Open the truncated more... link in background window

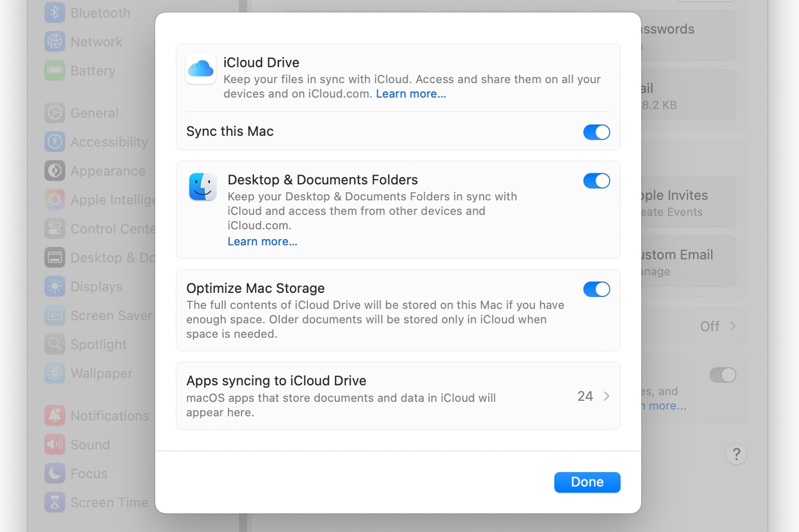click(664, 406)
